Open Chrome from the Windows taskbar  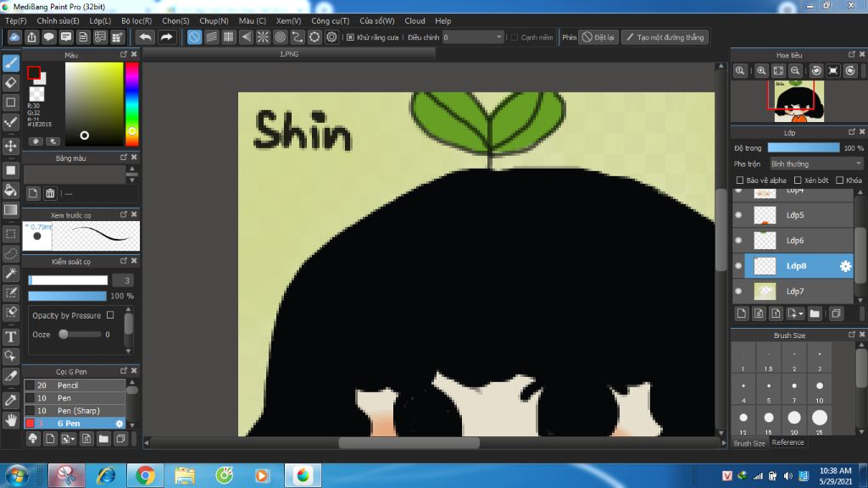tap(145, 475)
